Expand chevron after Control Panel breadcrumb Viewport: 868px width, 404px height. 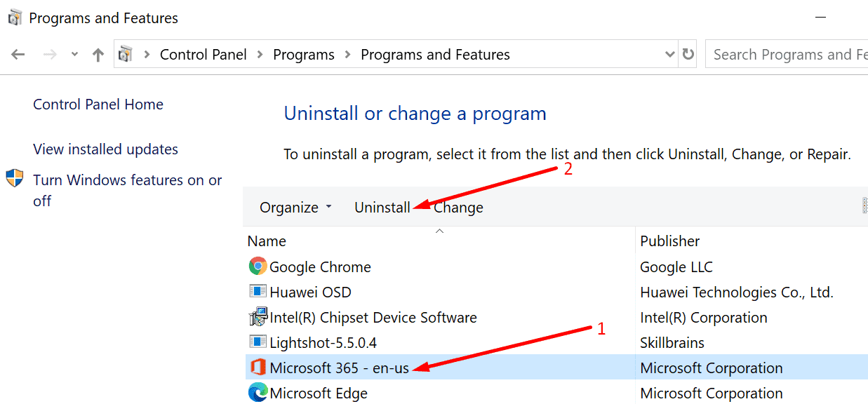point(260,55)
